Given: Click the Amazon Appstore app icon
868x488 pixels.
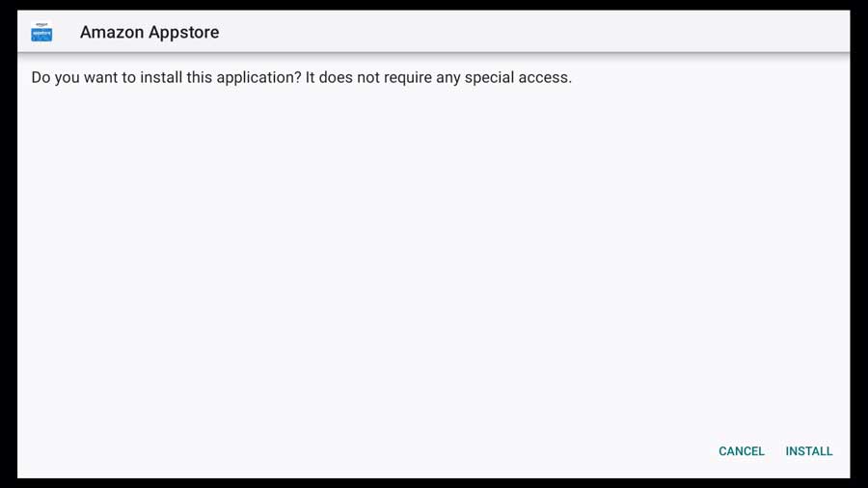Looking at the screenshot, I should 41,32.
